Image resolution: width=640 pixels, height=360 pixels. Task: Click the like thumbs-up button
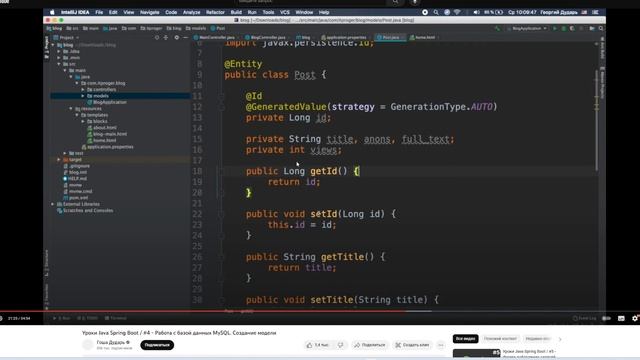[x=317, y=345]
